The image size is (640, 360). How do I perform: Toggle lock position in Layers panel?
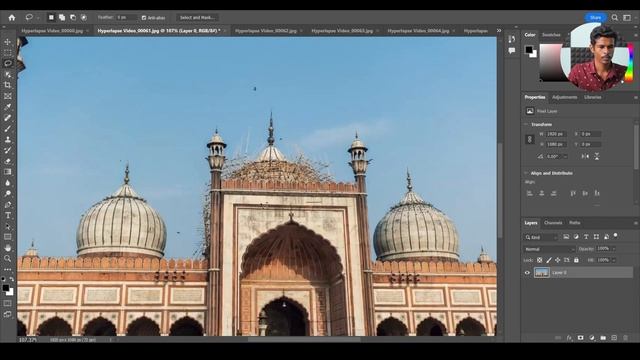(558, 260)
